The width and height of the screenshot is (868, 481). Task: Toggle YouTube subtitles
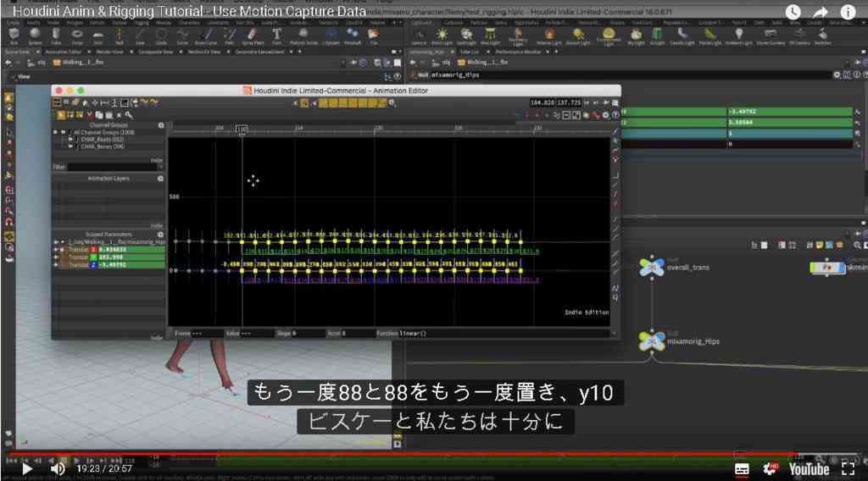click(742, 469)
